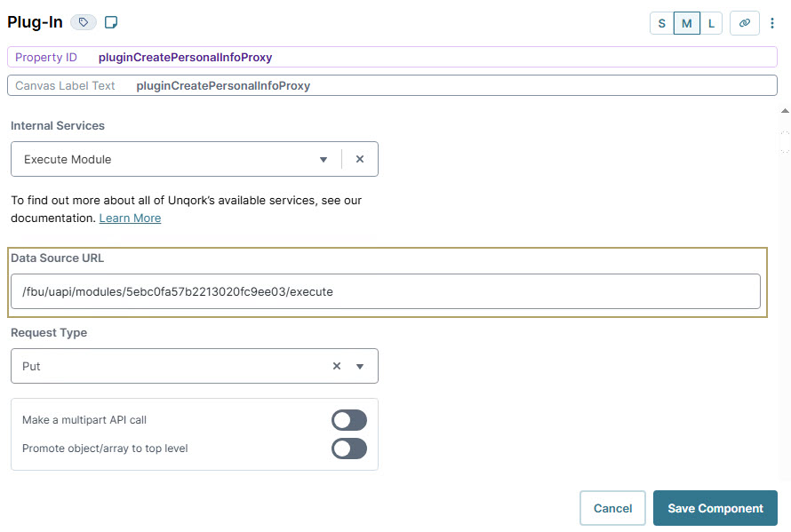
Task: Open the three-dot menu in the top right
Action: tap(774, 23)
